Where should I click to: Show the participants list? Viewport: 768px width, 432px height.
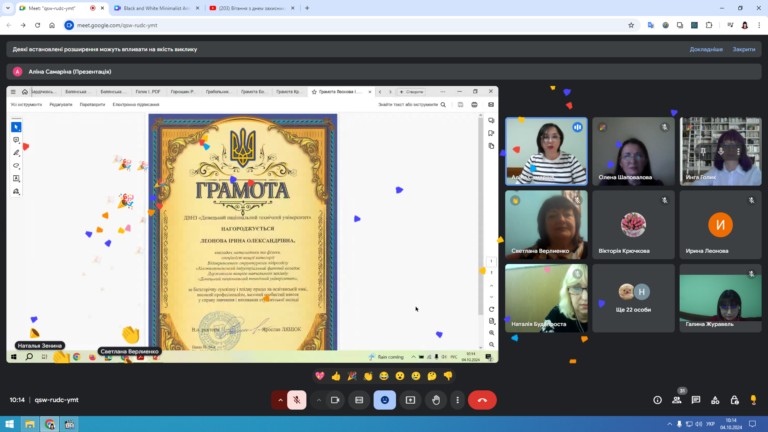[x=676, y=400]
